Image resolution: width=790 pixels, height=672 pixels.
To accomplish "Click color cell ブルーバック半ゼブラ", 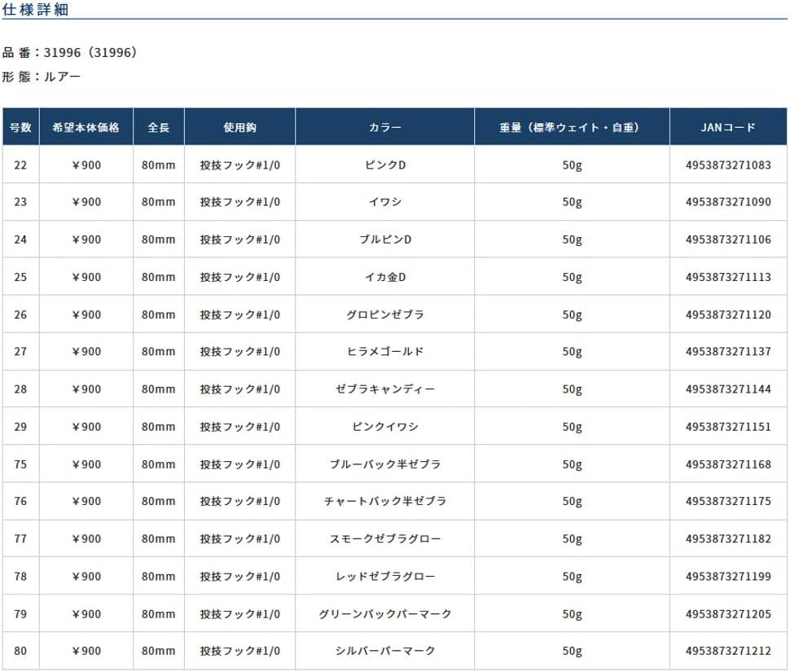I will click(x=385, y=464).
